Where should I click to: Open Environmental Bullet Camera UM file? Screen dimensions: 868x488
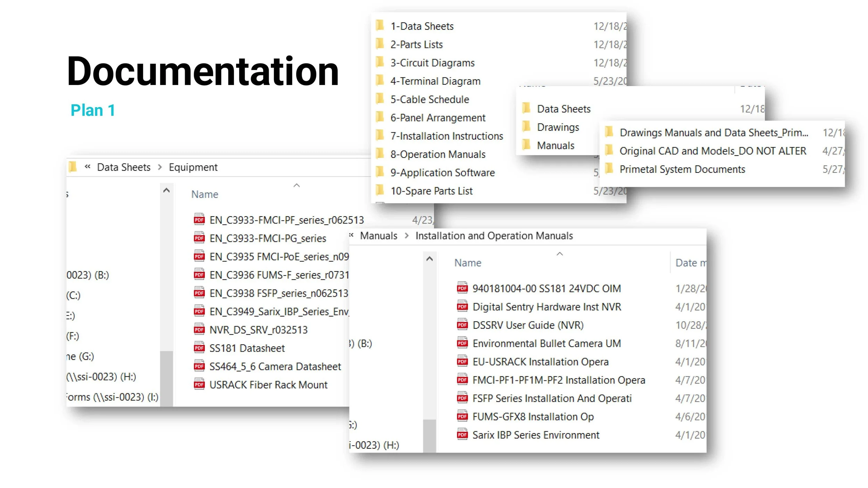[x=546, y=343]
